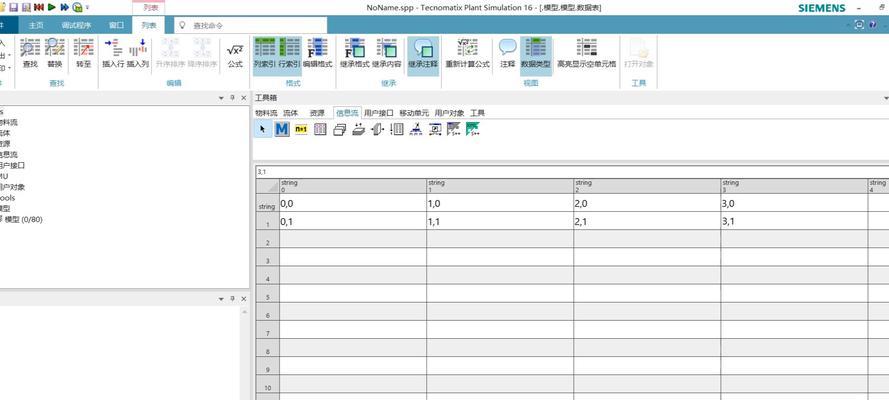
Task: Select the CardFile stacked-sheets icon in toolbox
Action: (340, 130)
